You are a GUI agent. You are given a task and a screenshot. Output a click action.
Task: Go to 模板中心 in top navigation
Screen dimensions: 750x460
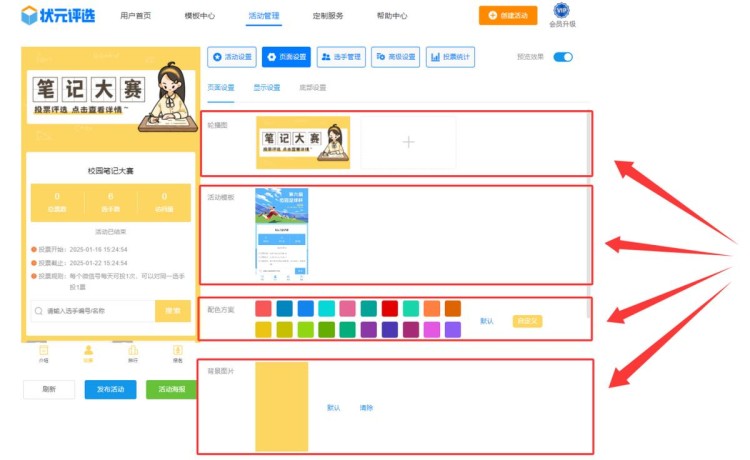[x=200, y=16]
